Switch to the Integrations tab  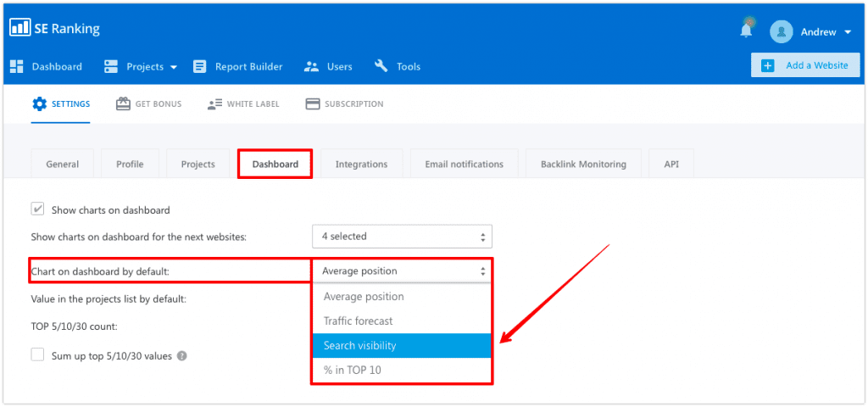coord(361,164)
